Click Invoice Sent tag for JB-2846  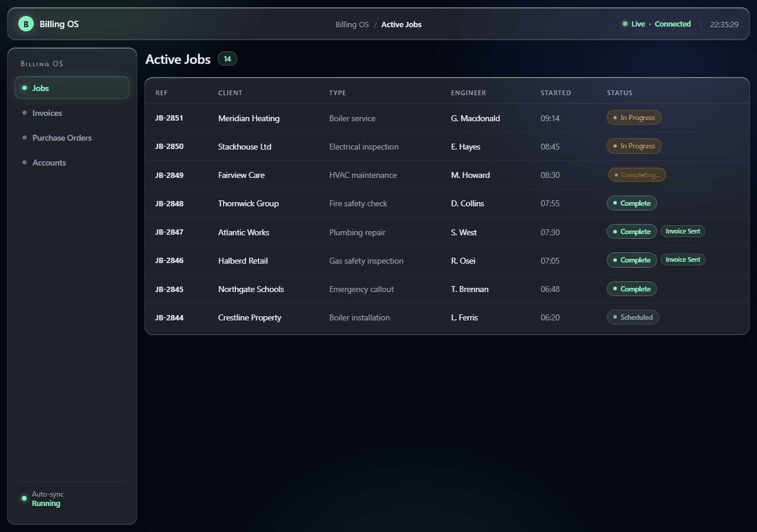683,259
